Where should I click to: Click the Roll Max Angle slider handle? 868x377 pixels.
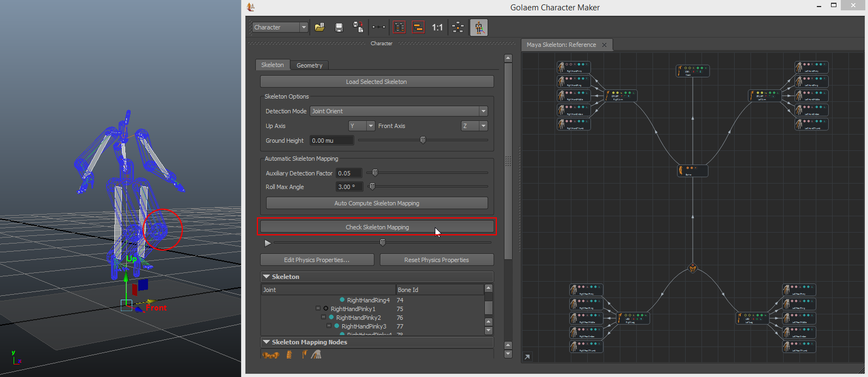tap(372, 186)
